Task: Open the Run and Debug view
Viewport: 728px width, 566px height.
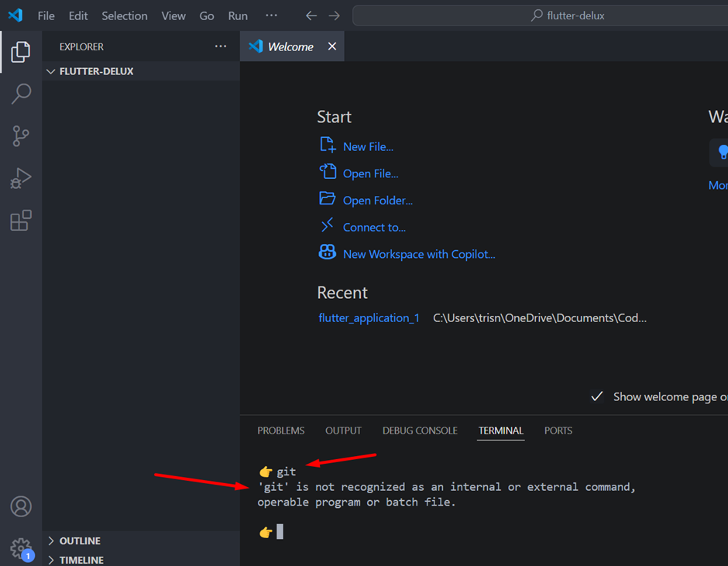Action: click(20, 178)
